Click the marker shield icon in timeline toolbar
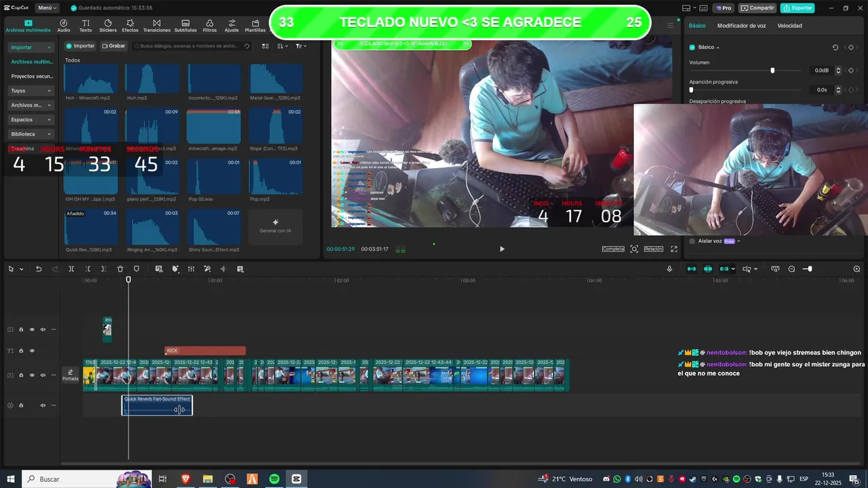This screenshot has height=488, width=868. pyautogui.click(x=136, y=269)
